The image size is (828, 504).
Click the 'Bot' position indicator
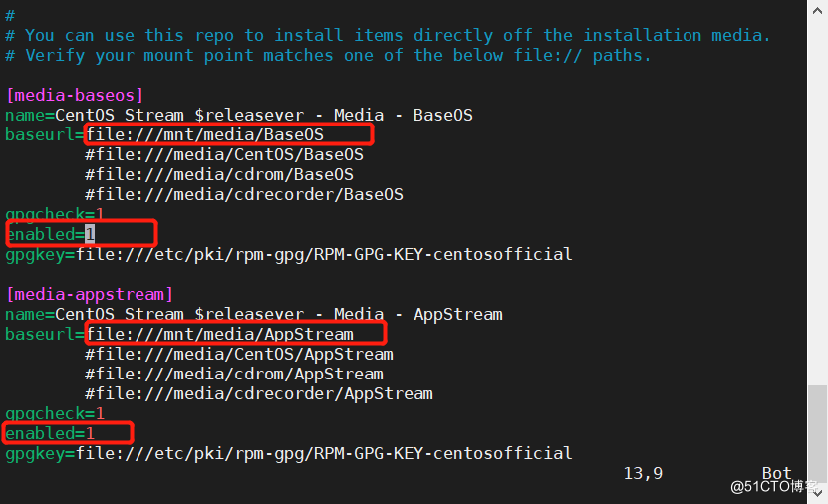(777, 473)
